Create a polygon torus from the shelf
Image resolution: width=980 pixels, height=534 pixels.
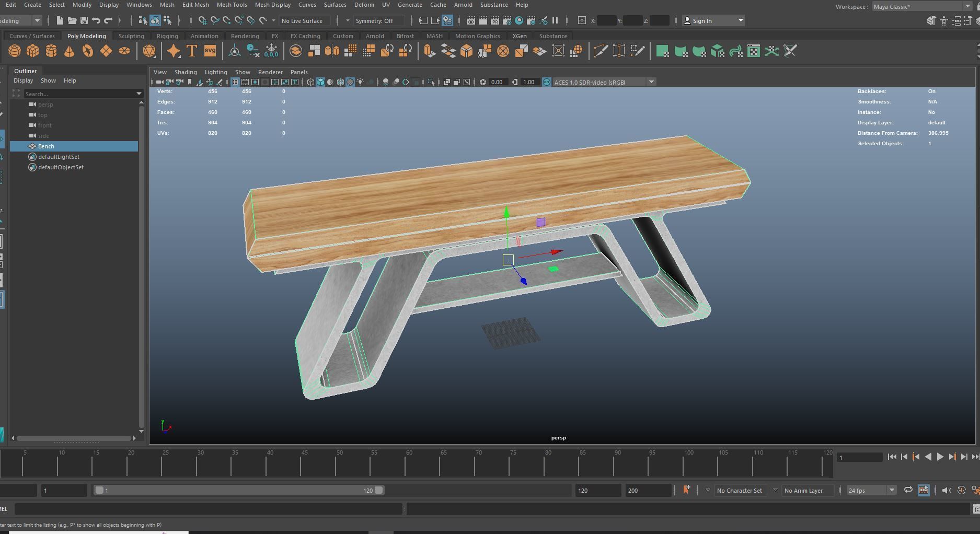[x=88, y=51]
